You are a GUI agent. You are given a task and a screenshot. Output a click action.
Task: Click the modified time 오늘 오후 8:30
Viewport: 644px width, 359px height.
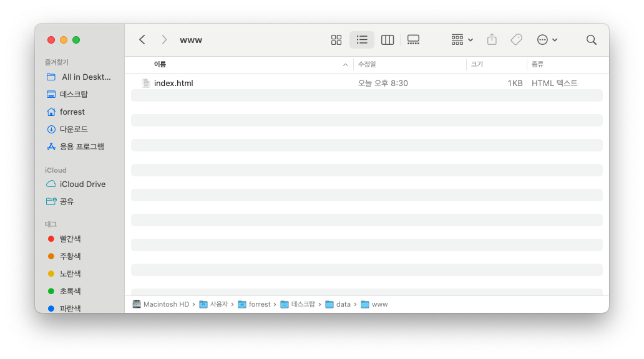click(x=383, y=84)
